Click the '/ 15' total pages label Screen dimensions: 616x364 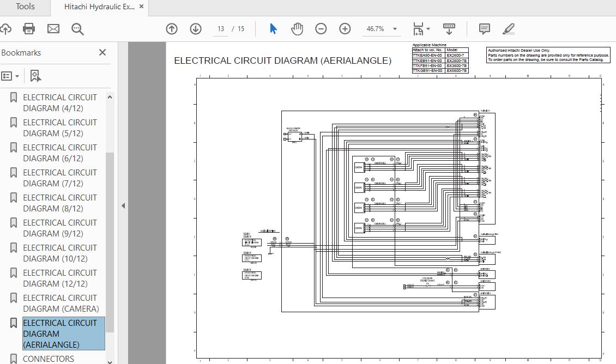coord(238,29)
